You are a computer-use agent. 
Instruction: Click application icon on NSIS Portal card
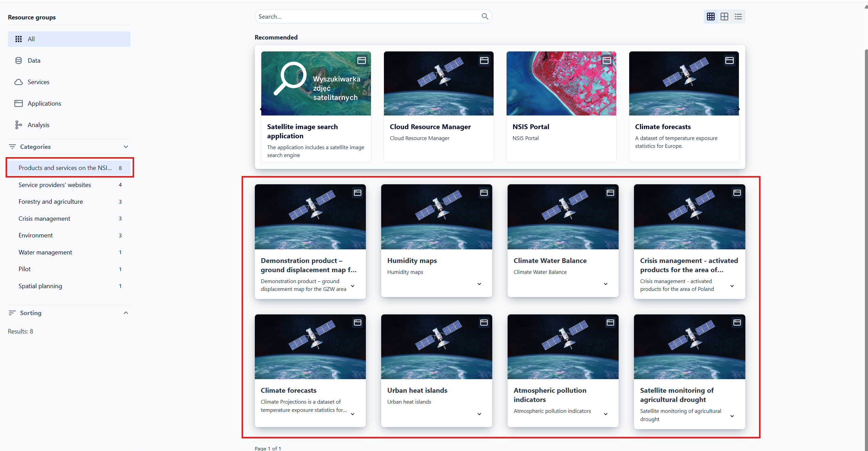click(607, 61)
